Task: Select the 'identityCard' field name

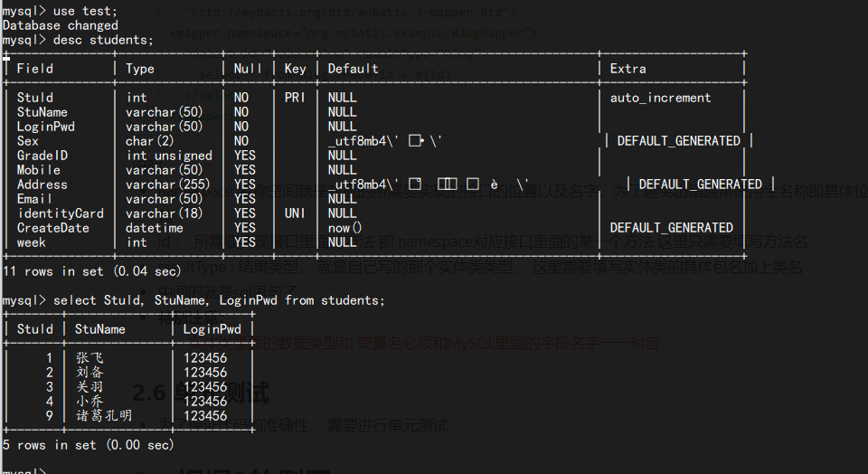Action: tap(61, 213)
